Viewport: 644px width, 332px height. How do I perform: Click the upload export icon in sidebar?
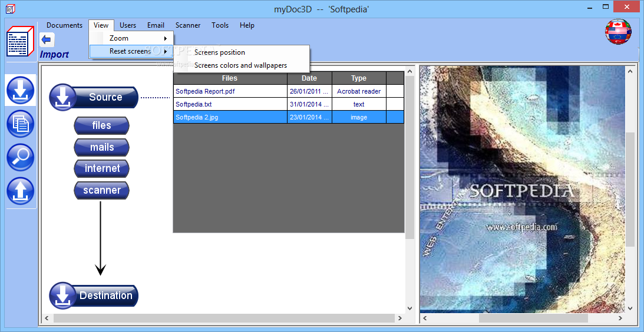click(21, 191)
